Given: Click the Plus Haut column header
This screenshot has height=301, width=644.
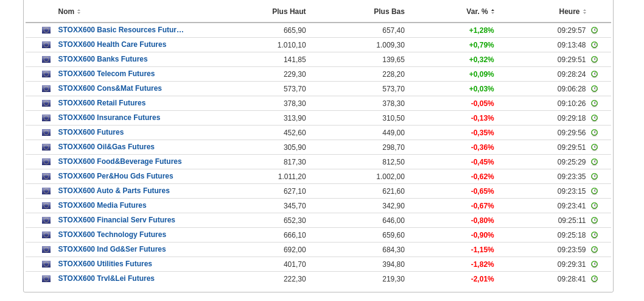Looking at the screenshot, I should pos(289,12).
